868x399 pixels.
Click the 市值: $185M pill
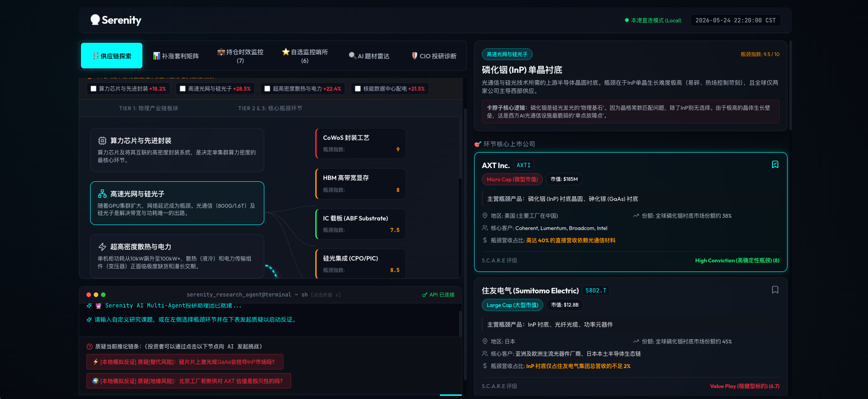click(564, 179)
